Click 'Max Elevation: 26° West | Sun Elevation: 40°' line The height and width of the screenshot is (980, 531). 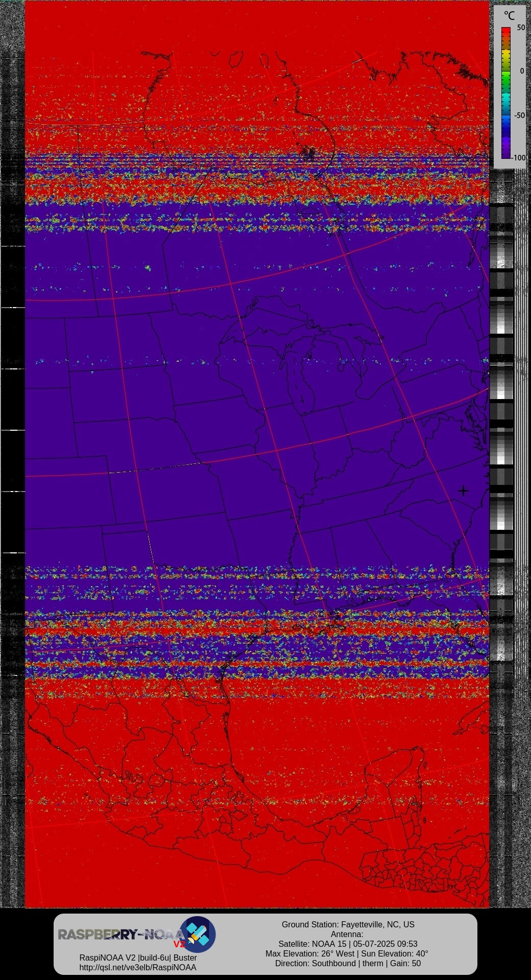point(347,953)
